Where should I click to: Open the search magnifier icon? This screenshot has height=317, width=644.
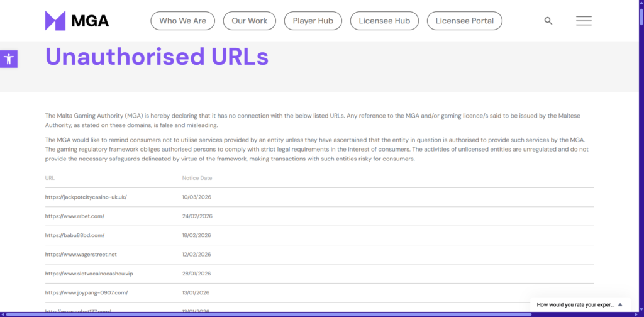[x=548, y=21]
